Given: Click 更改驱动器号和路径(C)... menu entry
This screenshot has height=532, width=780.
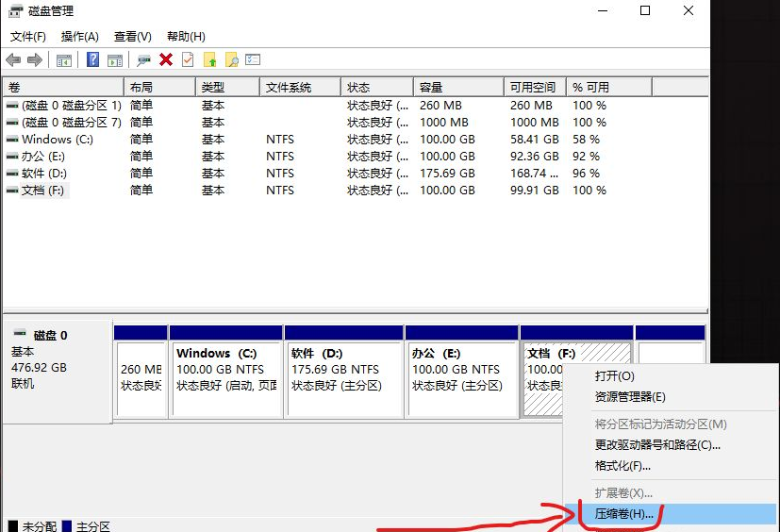Looking at the screenshot, I should pyautogui.click(x=656, y=445).
